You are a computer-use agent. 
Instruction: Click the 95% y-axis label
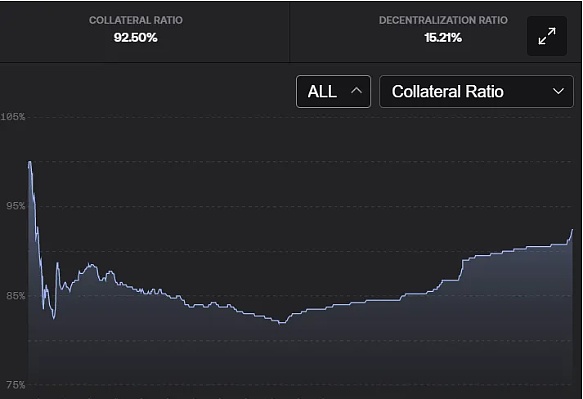click(x=16, y=206)
